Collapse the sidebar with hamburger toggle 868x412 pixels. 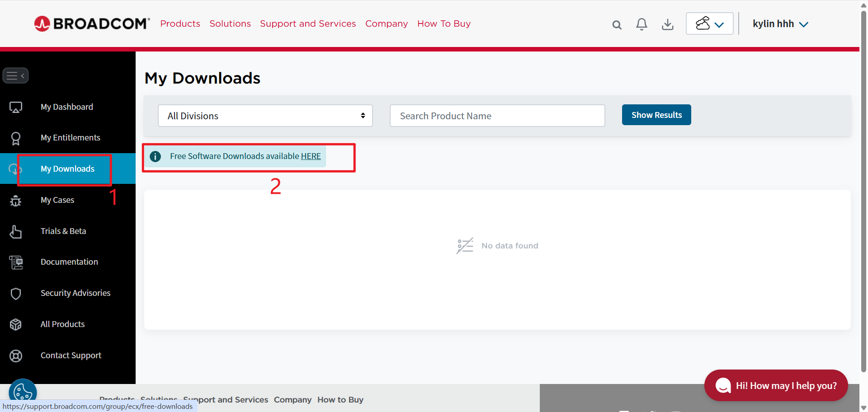(16, 75)
